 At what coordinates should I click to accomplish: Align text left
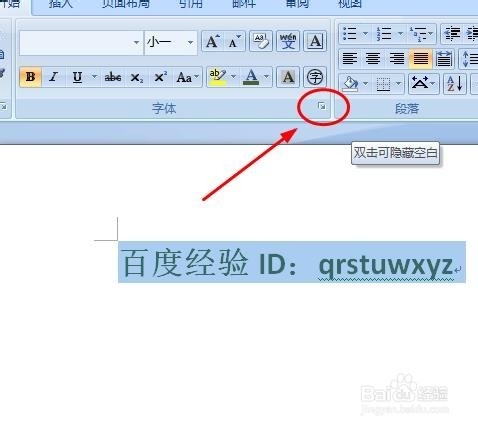(x=350, y=59)
